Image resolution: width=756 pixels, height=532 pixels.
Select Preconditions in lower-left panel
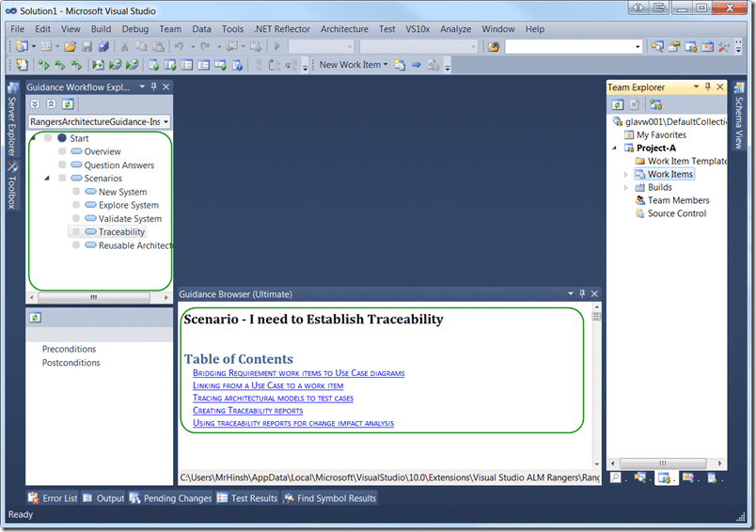pos(69,349)
